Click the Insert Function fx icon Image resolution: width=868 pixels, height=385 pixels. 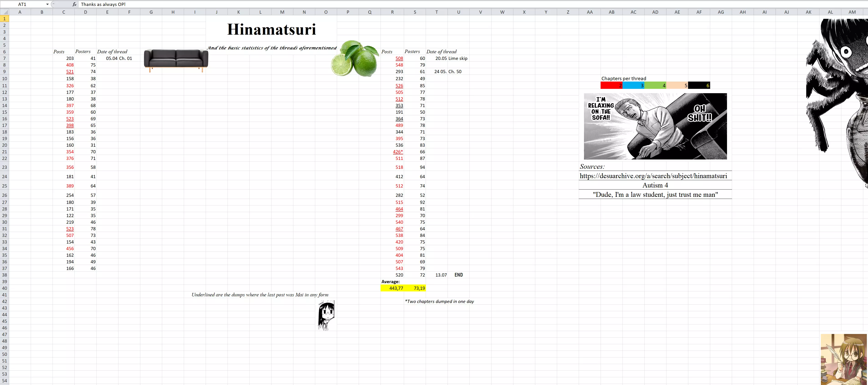click(x=74, y=4)
